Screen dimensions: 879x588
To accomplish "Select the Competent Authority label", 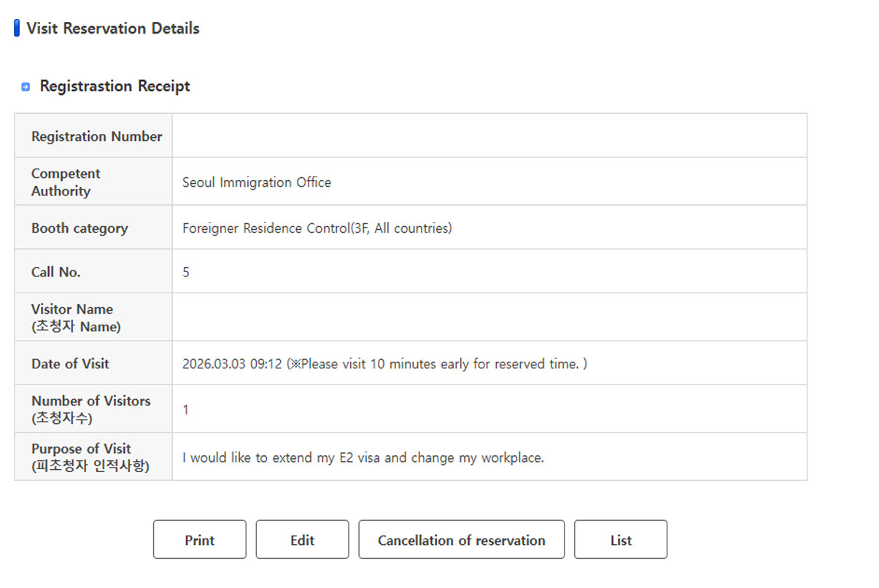I will tap(66, 182).
